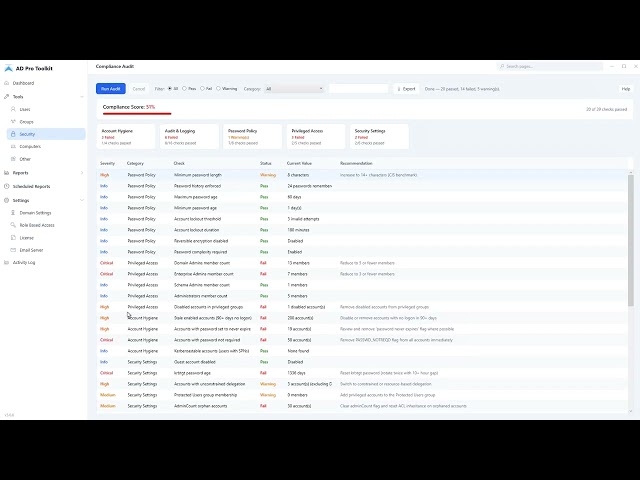Select the Warning filter radio button
This screenshot has height=480, width=640.
pos(218,89)
